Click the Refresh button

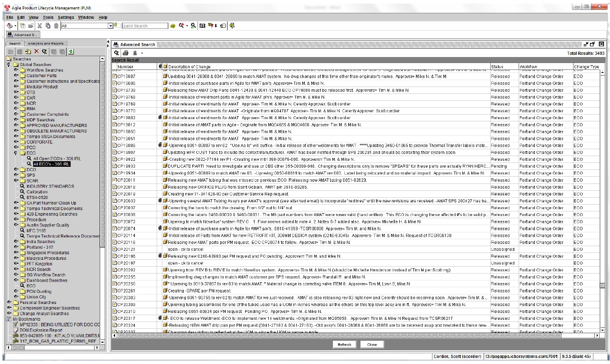pyautogui.click(x=344, y=344)
